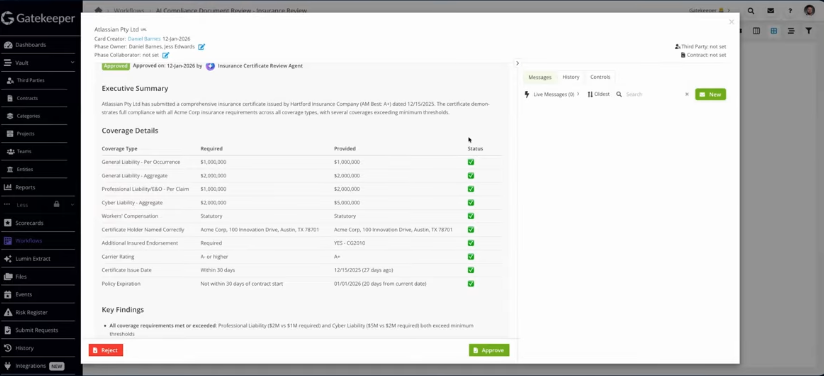The height and width of the screenshot is (376, 824).
Task: Click the messages Search input field
Action: [x=653, y=94]
